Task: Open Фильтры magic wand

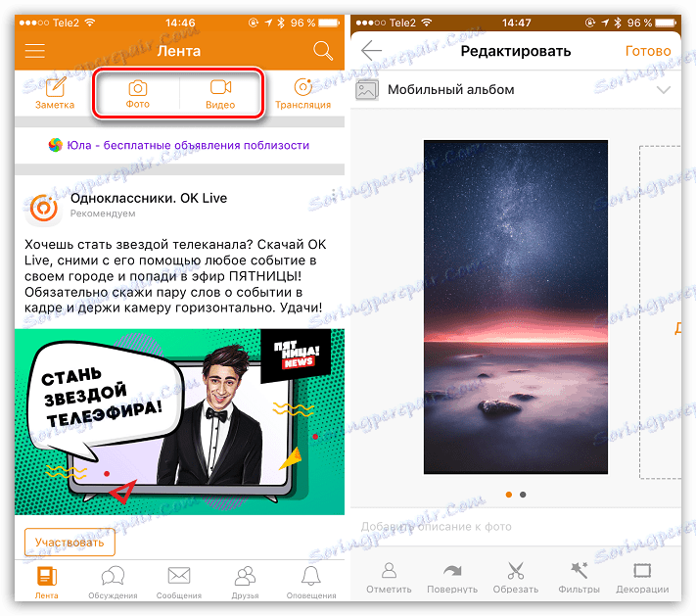Action: (x=579, y=578)
